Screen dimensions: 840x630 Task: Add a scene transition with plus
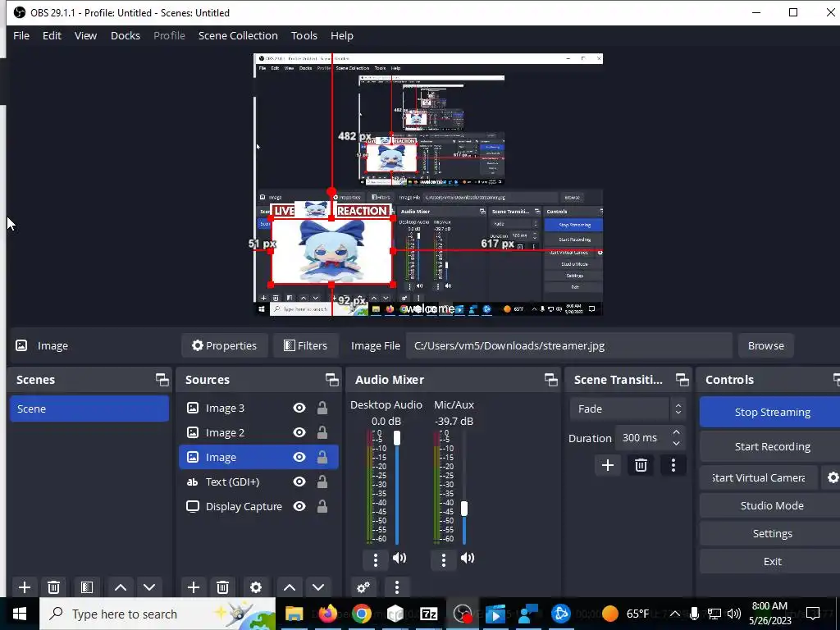(x=608, y=465)
